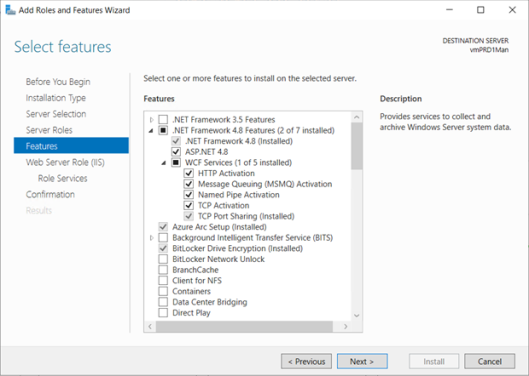Click the horizontal scroll left arrow
This screenshot has height=376, width=529.
[150, 326]
